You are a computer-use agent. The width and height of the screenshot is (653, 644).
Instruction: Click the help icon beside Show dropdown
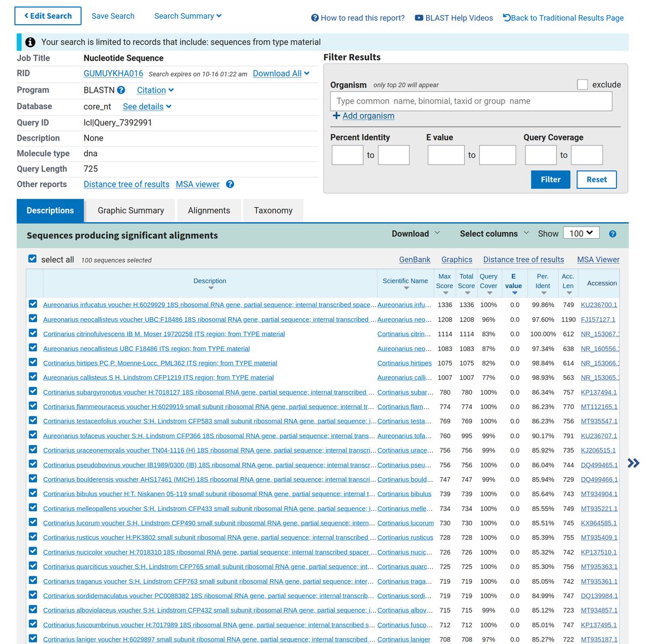[613, 234]
